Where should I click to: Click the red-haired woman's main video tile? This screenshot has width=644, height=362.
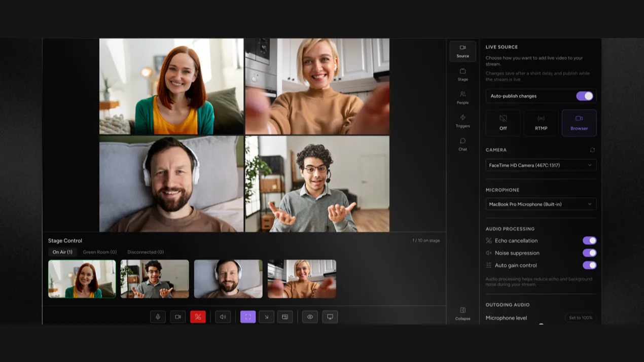tap(171, 87)
